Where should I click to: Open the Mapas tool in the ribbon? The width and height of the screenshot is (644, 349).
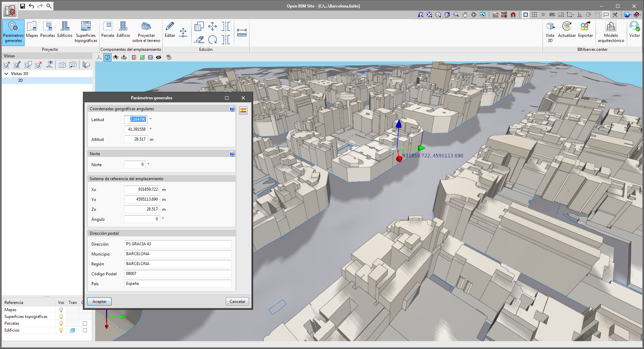pyautogui.click(x=32, y=30)
